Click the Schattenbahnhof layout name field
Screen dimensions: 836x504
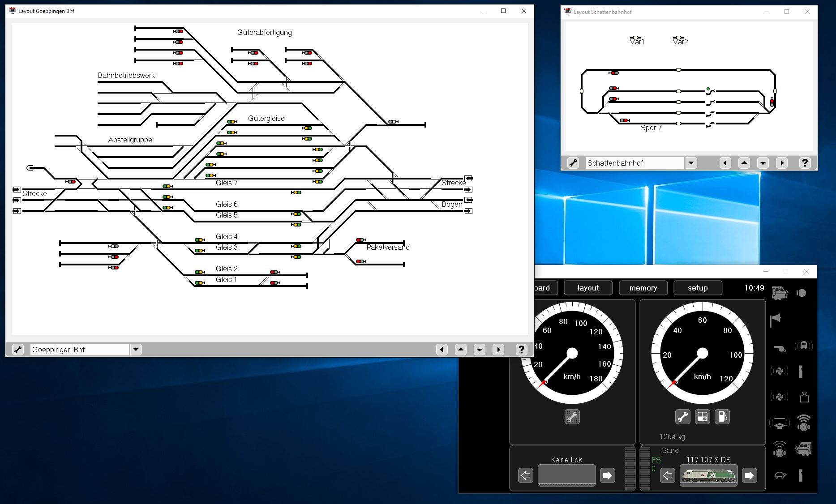tap(635, 163)
